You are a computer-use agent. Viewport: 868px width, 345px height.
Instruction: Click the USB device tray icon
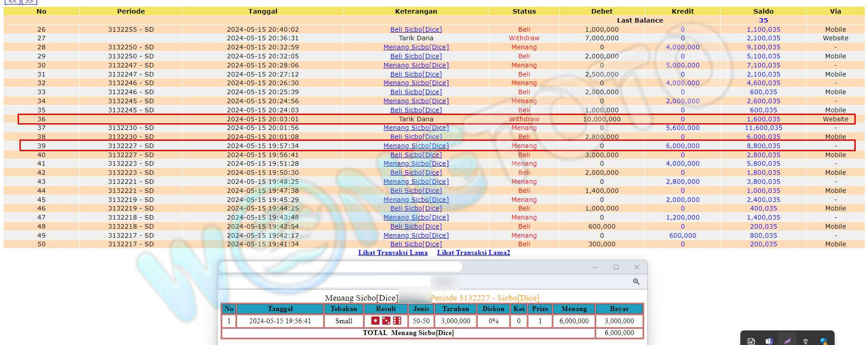[806, 341]
